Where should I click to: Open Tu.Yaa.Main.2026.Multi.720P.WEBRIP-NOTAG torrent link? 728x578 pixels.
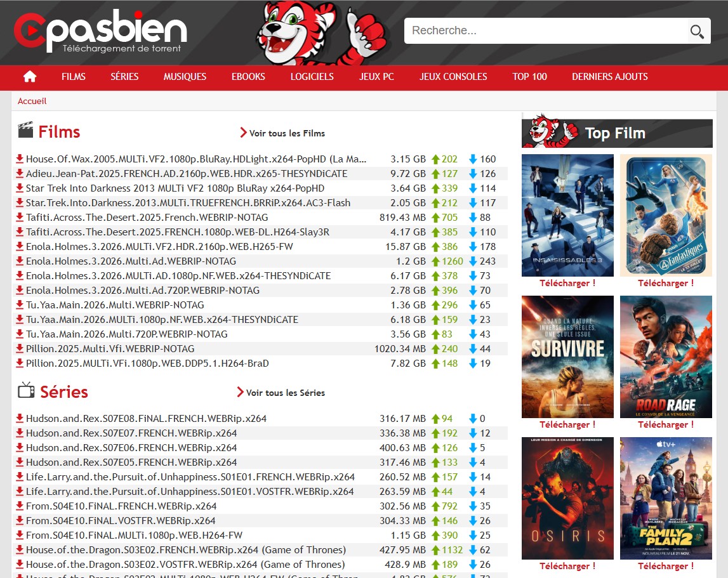(x=127, y=334)
